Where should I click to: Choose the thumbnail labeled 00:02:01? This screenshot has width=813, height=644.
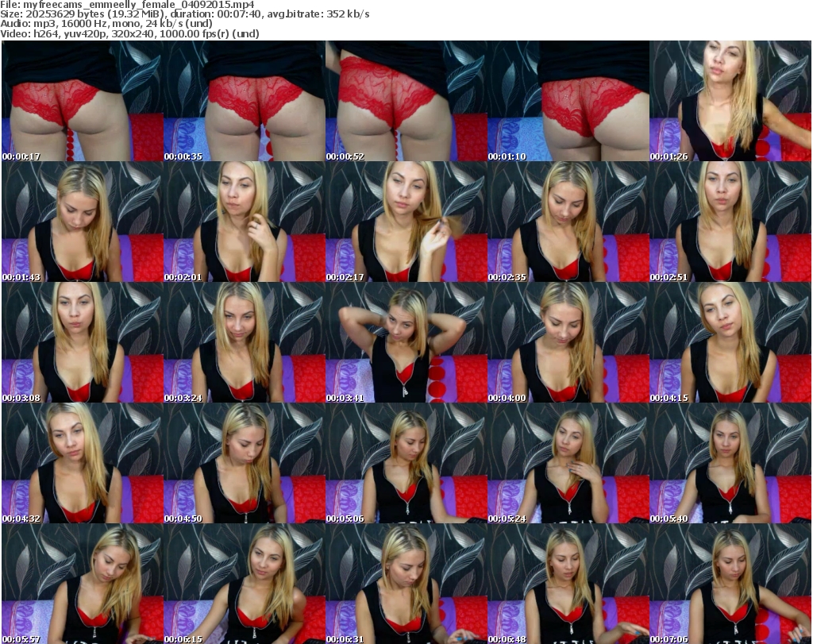point(245,222)
